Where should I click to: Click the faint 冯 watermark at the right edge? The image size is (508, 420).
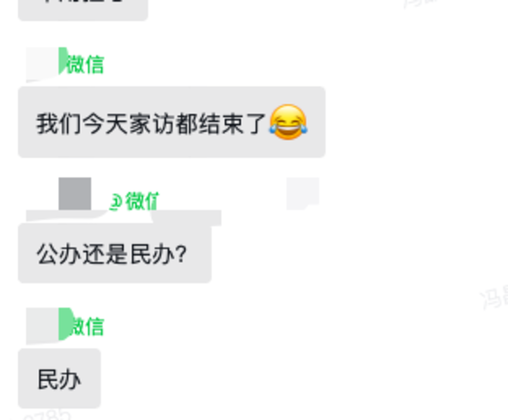494,297
